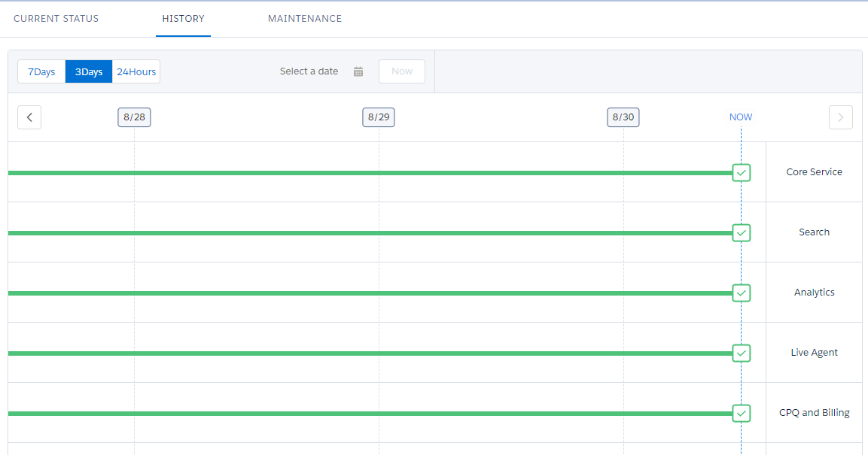Click the Select a date field
The height and width of the screenshot is (455, 868).
click(309, 71)
